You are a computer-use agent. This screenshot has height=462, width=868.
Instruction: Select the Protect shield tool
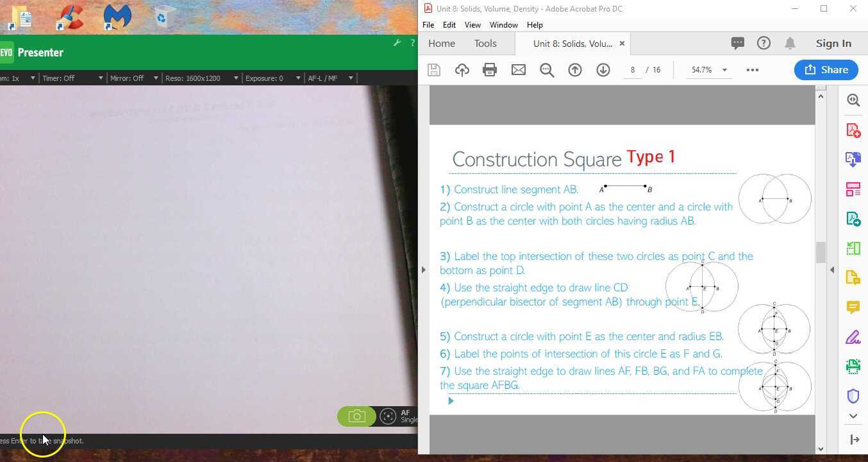(x=853, y=396)
